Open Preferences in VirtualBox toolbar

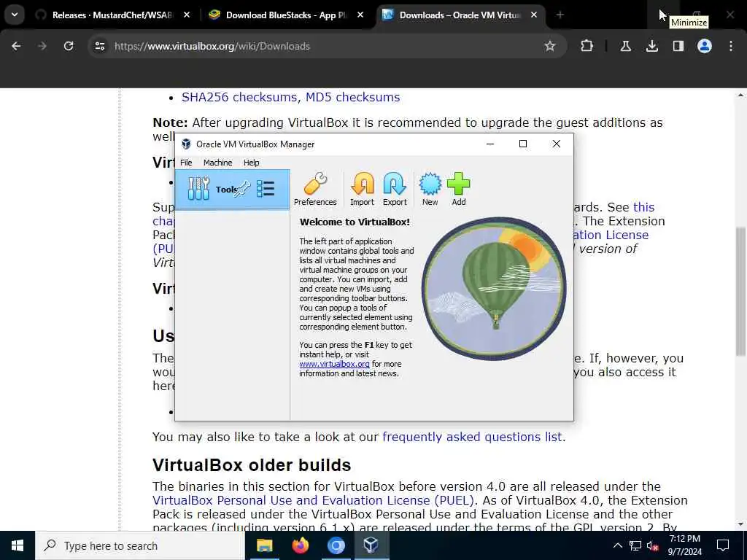pyautogui.click(x=315, y=189)
